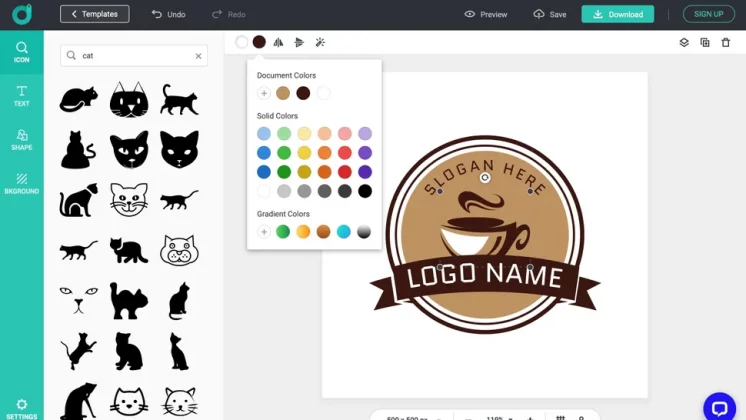746x420 pixels.
Task: Click Undo in the top bar
Action: 168,14
